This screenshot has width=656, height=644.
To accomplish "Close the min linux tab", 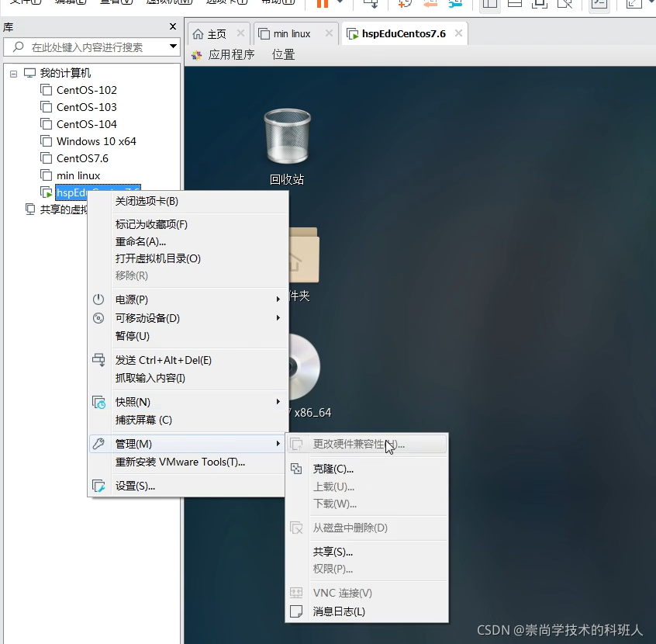I will [330, 33].
